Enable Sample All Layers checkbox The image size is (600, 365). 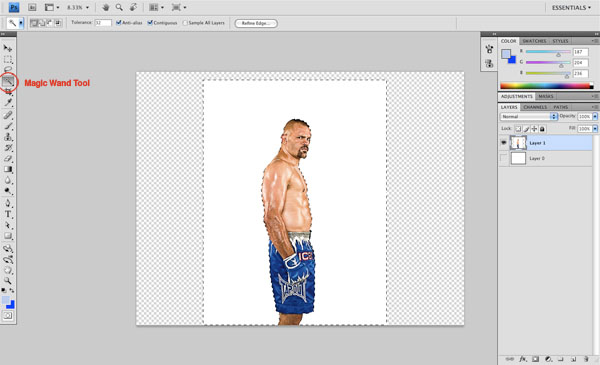[185, 23]
